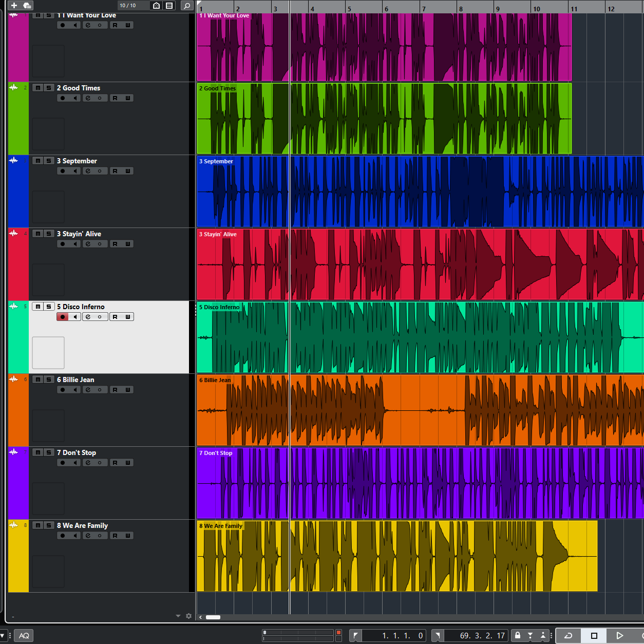Open the track presets icon beside Add Track
644x644 pixels.
tap(27, 6)
